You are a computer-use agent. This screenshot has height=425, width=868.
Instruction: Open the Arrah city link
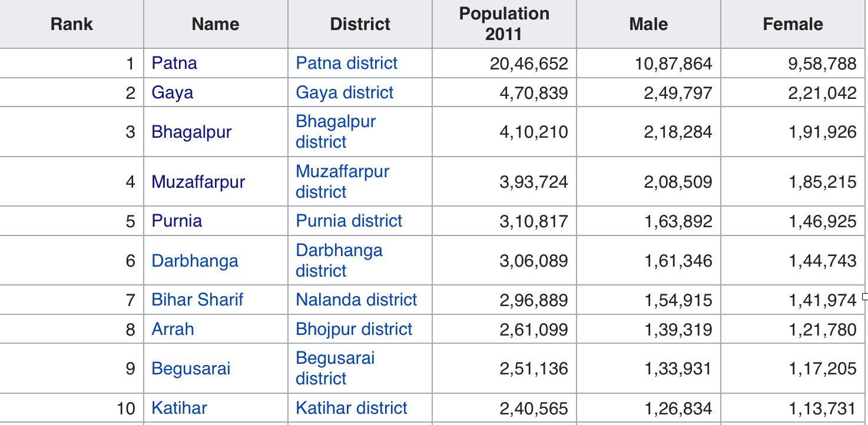[x=173, y=330]
